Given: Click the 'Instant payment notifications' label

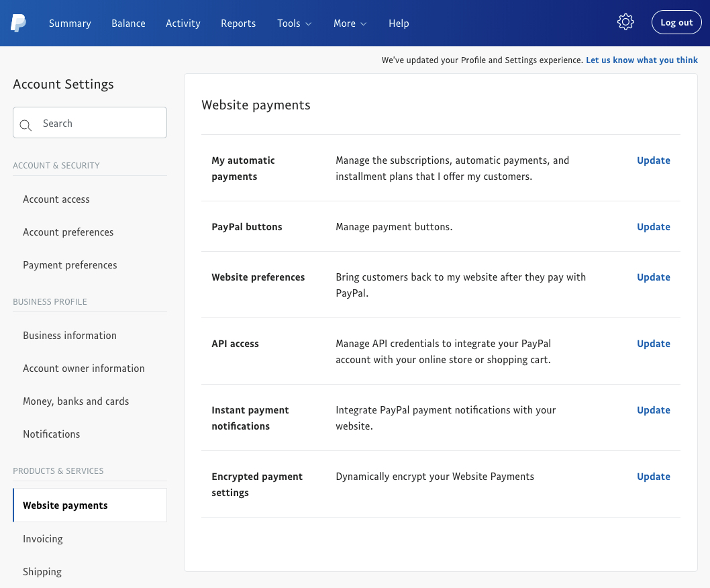Looking at the screenshot, I should [250, 418].
